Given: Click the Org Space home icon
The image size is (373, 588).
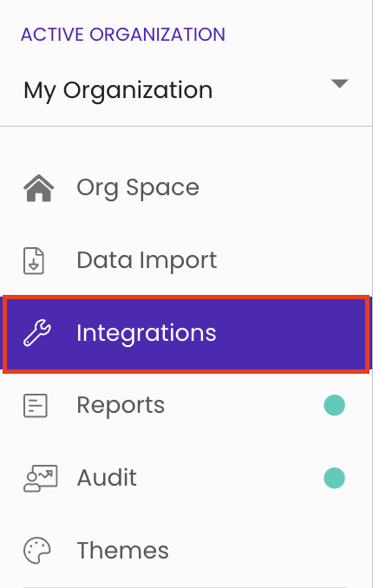Looking at the screenshot, I should click(x=39, y=188).
